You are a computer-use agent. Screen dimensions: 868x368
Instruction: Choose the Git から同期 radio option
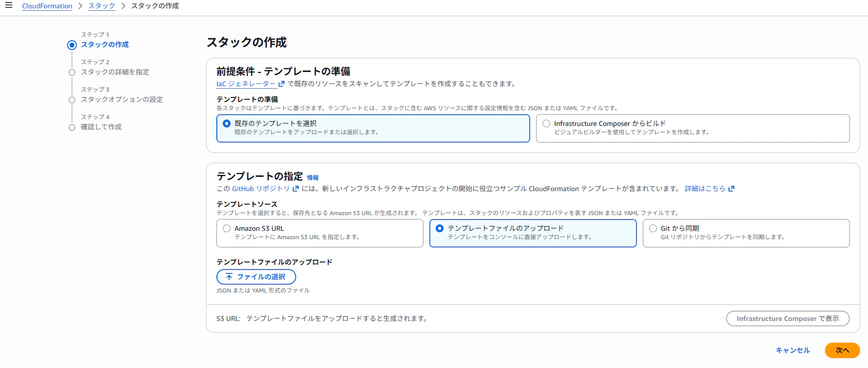coord(653,228)
